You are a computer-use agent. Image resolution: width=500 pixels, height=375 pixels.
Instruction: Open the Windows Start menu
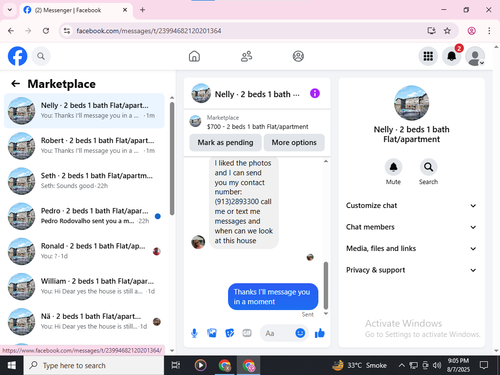12,365
